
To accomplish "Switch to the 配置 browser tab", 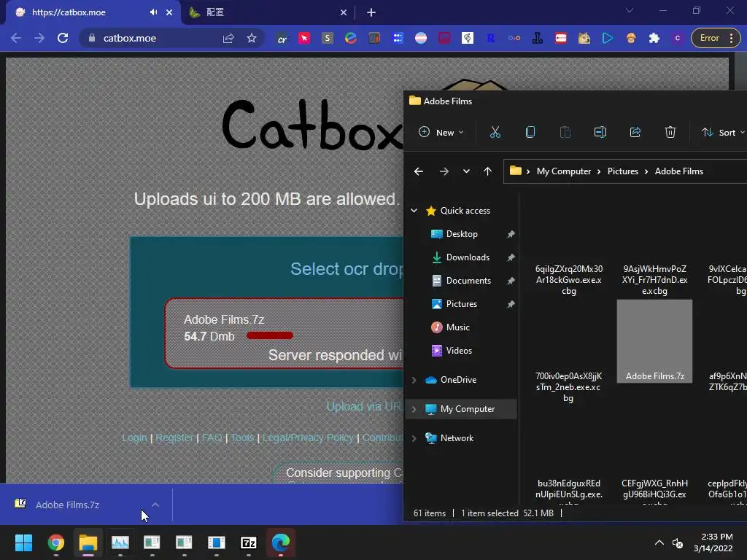I will (268, 12).
